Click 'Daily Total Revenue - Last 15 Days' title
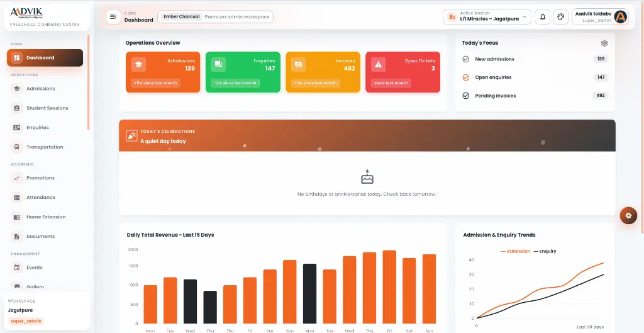Image resolution: width=644 pixels, height=333 pixels. [x=170, y=235]
